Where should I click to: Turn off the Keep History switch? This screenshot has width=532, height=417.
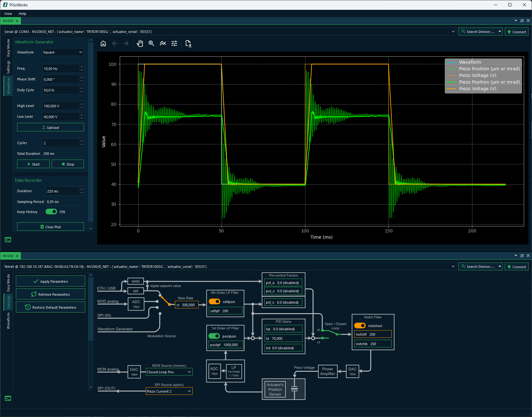click(51, 212)
